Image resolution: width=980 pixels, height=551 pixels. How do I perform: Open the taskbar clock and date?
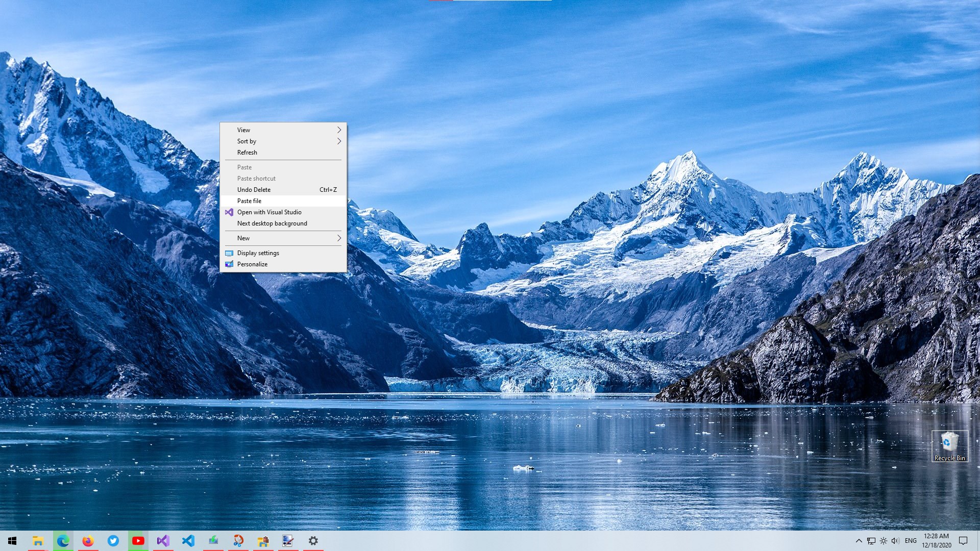pyautogui.click(x=936, y=541)
